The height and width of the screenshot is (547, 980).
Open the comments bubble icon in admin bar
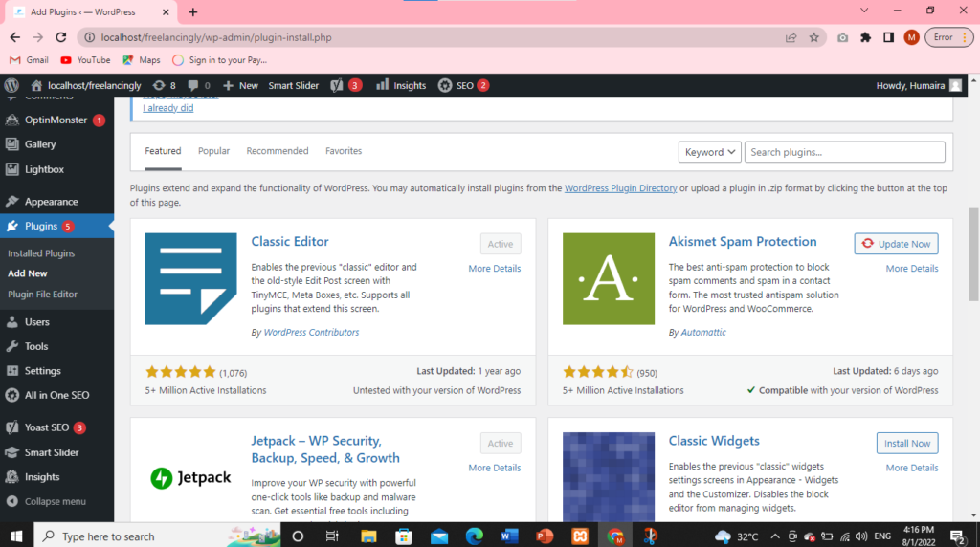tap(199, 85)
